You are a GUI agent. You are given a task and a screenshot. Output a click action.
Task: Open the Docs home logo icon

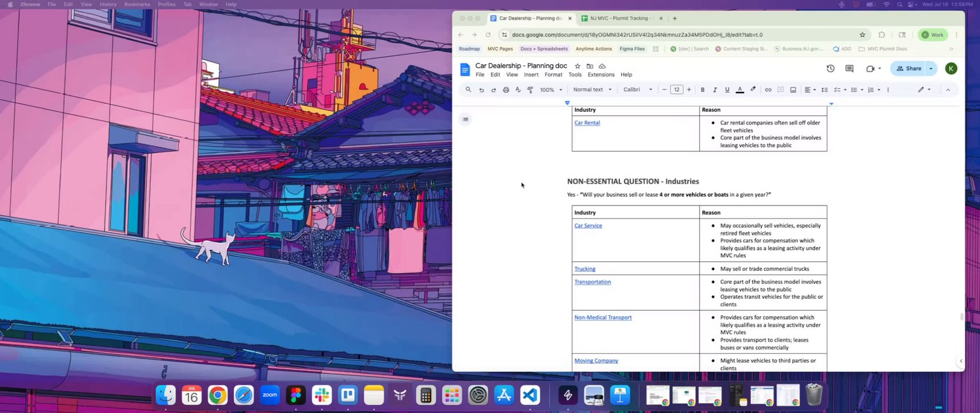point(465,70)
